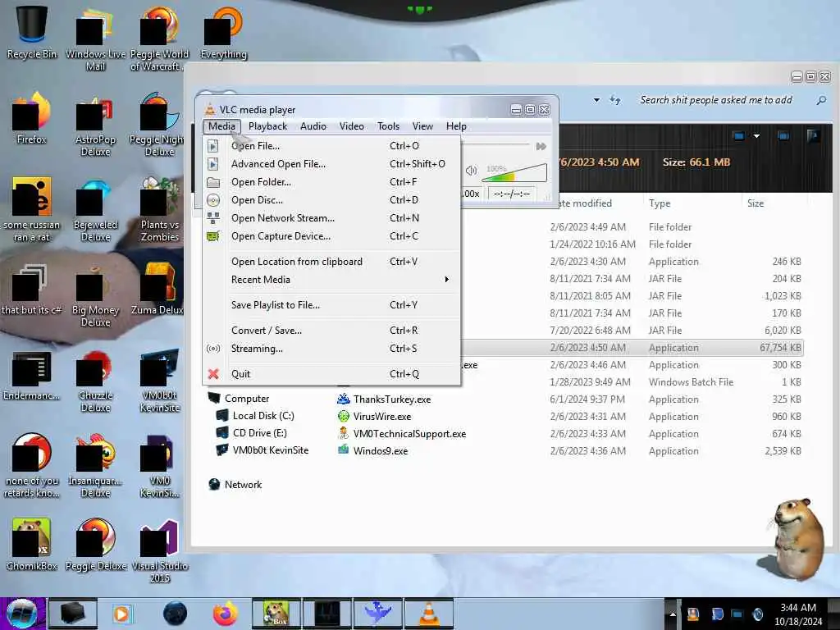
Task: Open Recycle Bin desktop icon
Action: point(32,33)
